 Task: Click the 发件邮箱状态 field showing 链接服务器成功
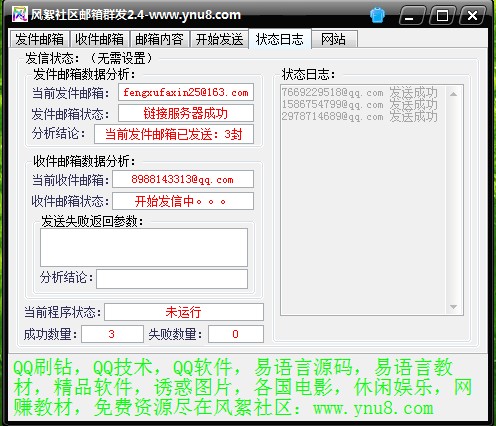pos(186,113)
